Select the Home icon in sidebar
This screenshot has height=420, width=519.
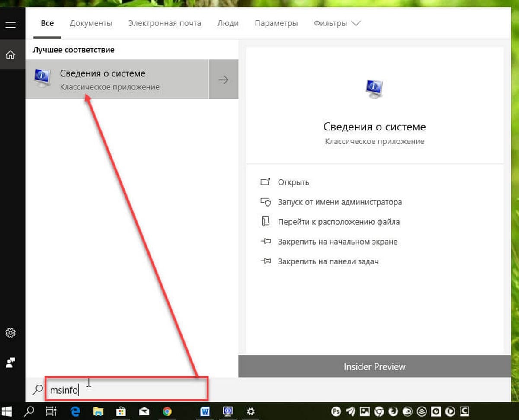(x=10, y=54)
